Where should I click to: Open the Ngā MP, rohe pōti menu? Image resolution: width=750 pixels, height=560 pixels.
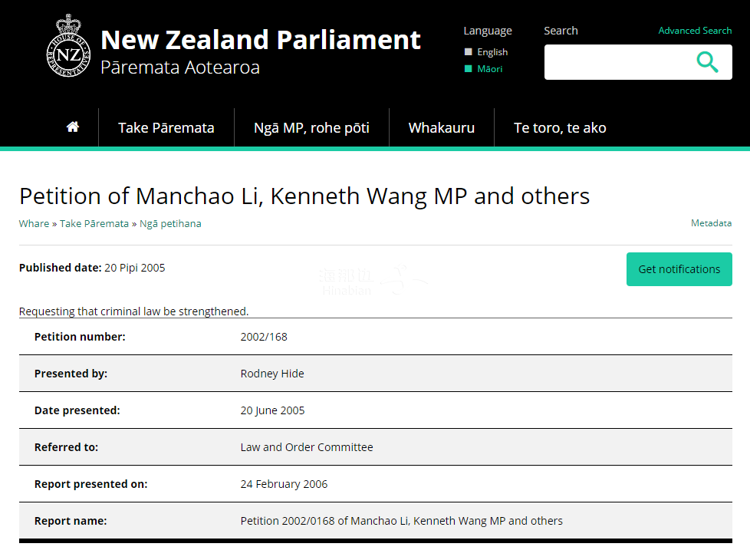click(311, 128)
